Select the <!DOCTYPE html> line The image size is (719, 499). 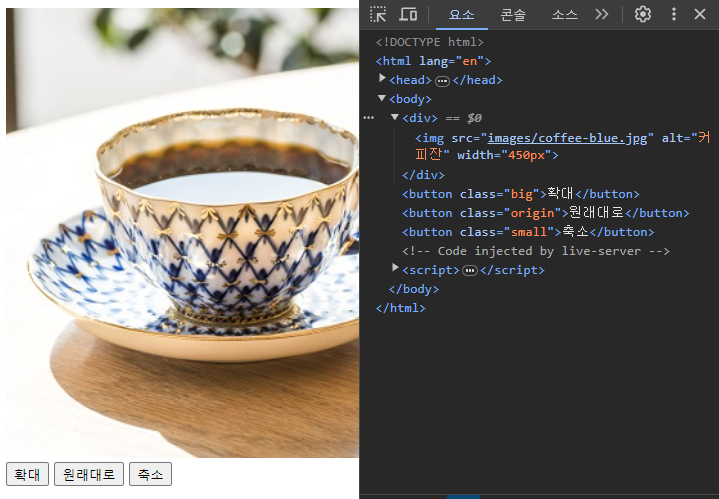pos(430,42)
